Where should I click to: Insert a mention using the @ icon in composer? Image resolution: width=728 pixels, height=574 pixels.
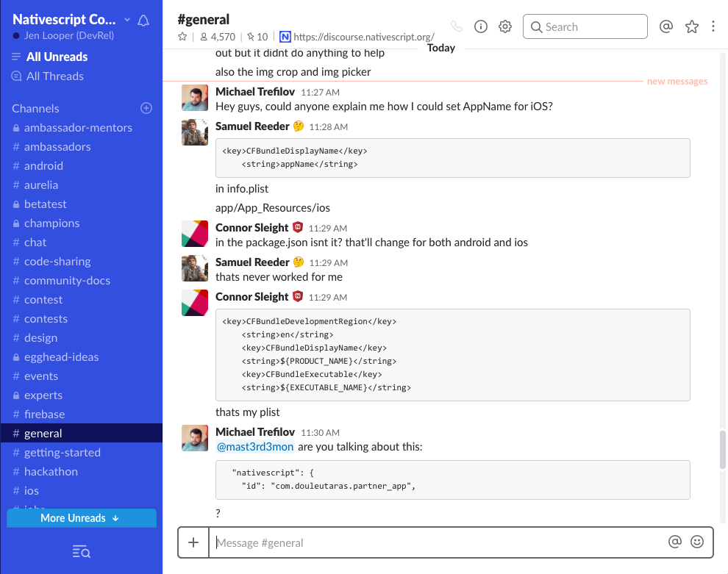tap(674, 542)
